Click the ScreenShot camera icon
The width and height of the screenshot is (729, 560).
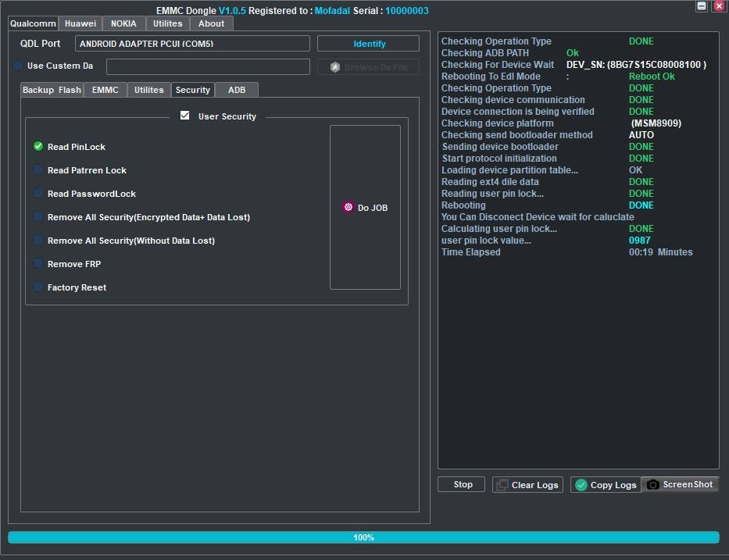tap(652, 485)
